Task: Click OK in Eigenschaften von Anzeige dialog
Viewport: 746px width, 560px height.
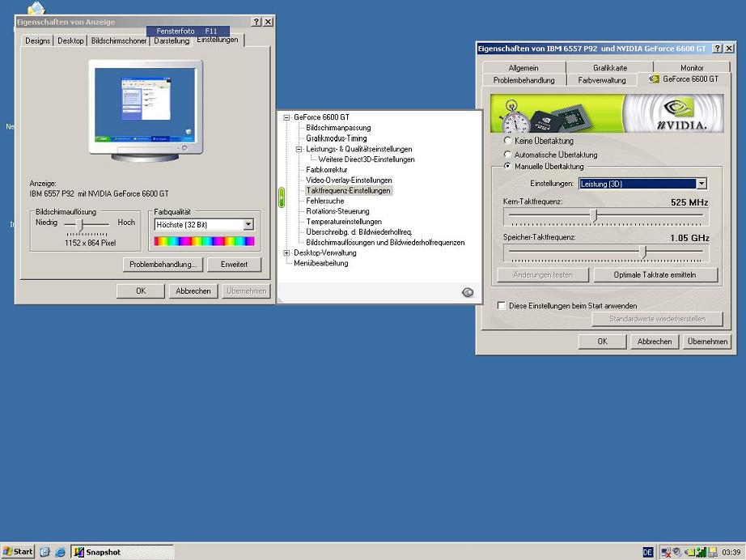Action: coord(141,291)
